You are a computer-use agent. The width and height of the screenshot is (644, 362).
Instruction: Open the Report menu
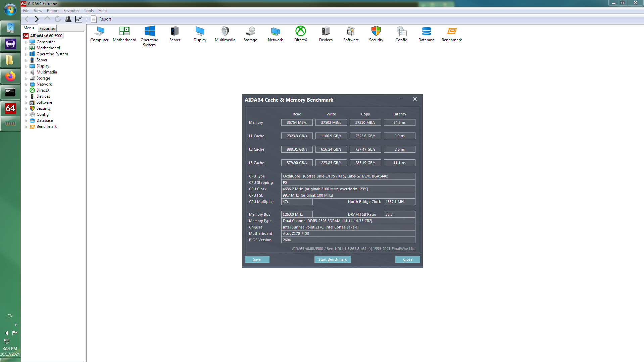53,11
